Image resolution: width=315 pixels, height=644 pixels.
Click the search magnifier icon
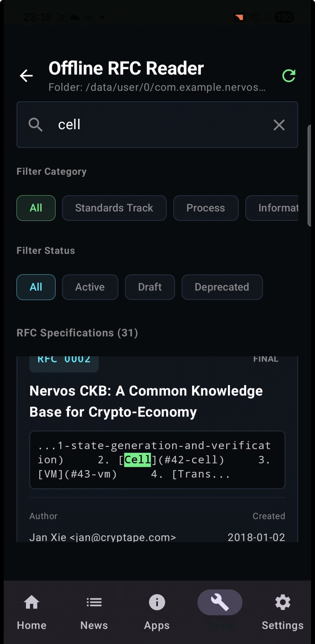[x=36, y=125]
